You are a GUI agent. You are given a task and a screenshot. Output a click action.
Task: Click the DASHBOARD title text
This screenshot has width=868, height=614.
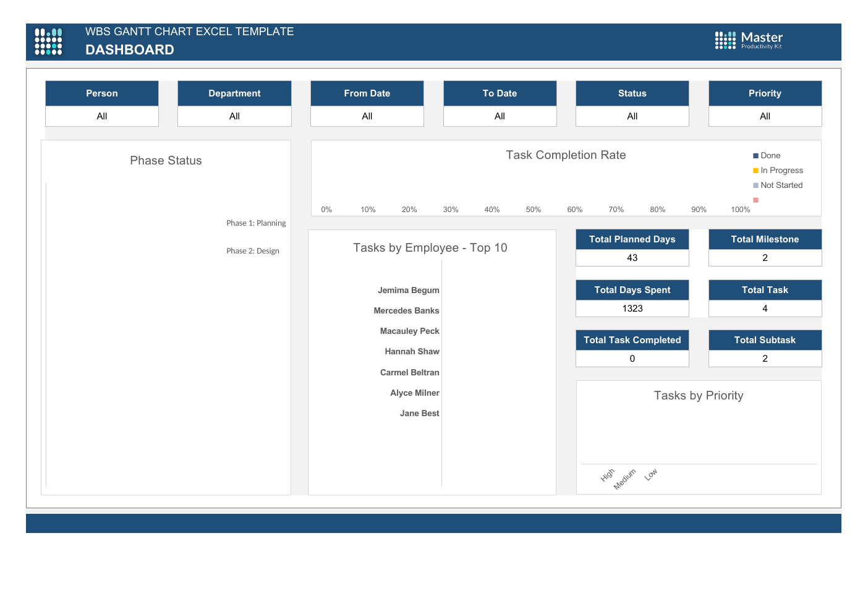click(130, 50)
